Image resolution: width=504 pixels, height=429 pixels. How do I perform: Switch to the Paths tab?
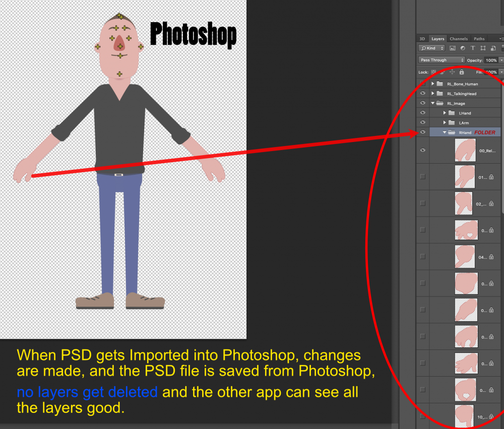479,39
